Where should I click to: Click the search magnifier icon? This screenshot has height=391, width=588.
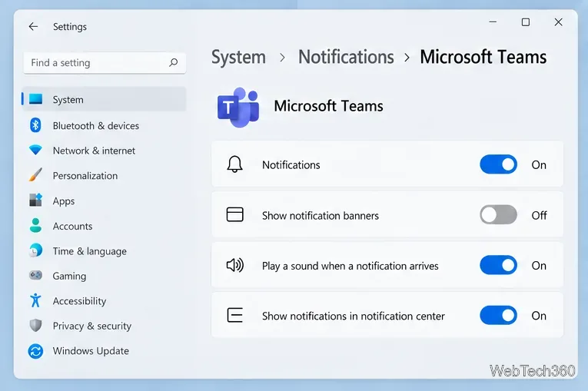tap(173, 62)
